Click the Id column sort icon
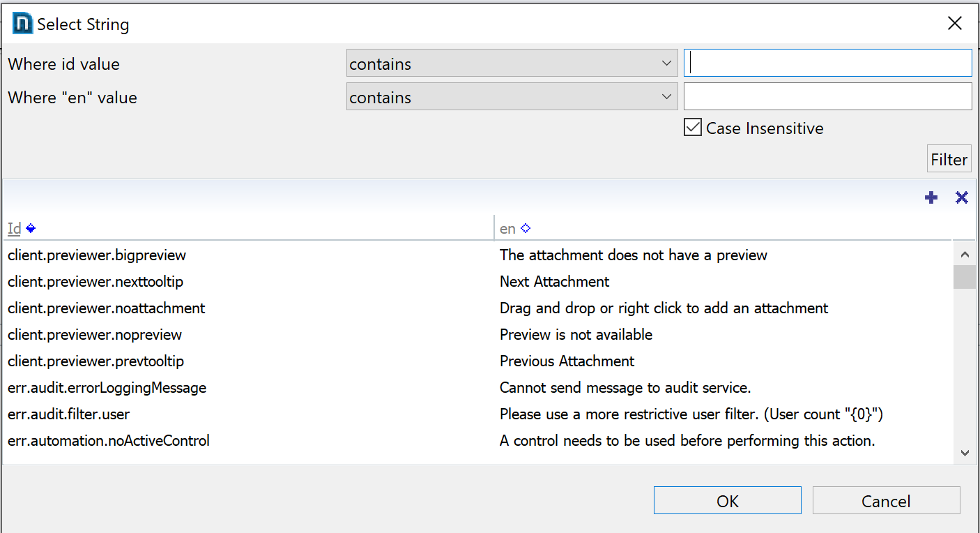Image resolution: width=980 pixels, height=533 pixels. [31, 228]
